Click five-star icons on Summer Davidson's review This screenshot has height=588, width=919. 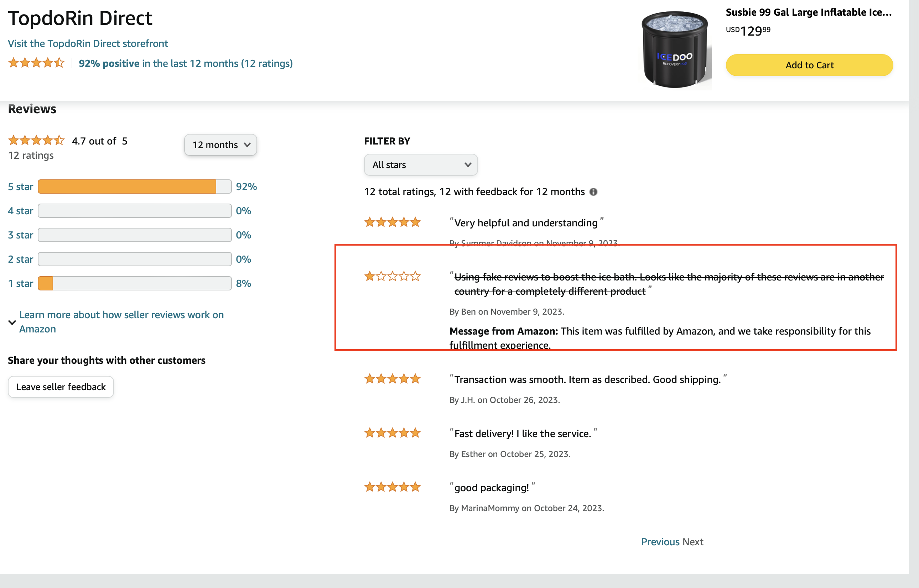392,222
